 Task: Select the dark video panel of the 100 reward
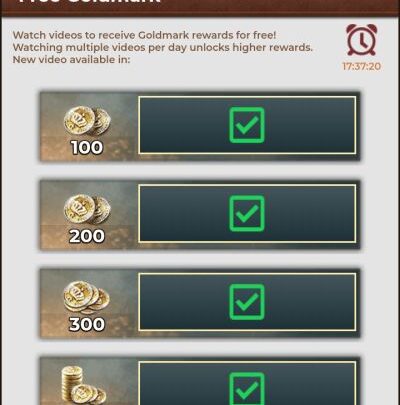247,125
